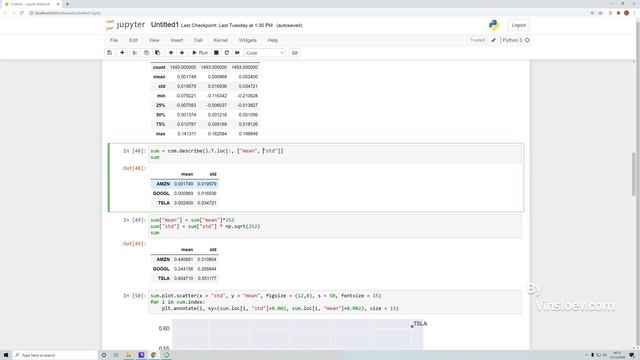This screenshot has height=360, width=640.
Task: Copy selected cells using the toolbar icon
Action: click(146, 53)
